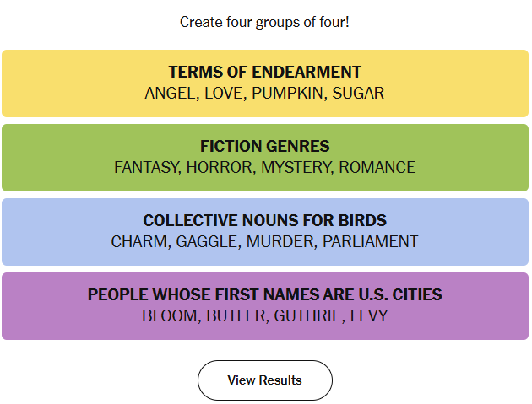Click the word SUGAR in the yellow group
Screen dimensions: 532x404
click(358, 94)
